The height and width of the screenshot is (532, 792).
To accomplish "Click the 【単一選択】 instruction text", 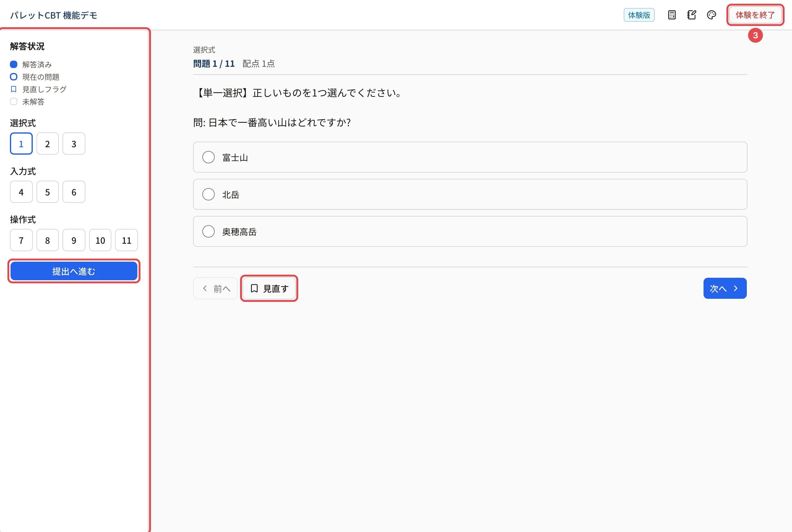I will pyautogui.click(x=299, y=92).
